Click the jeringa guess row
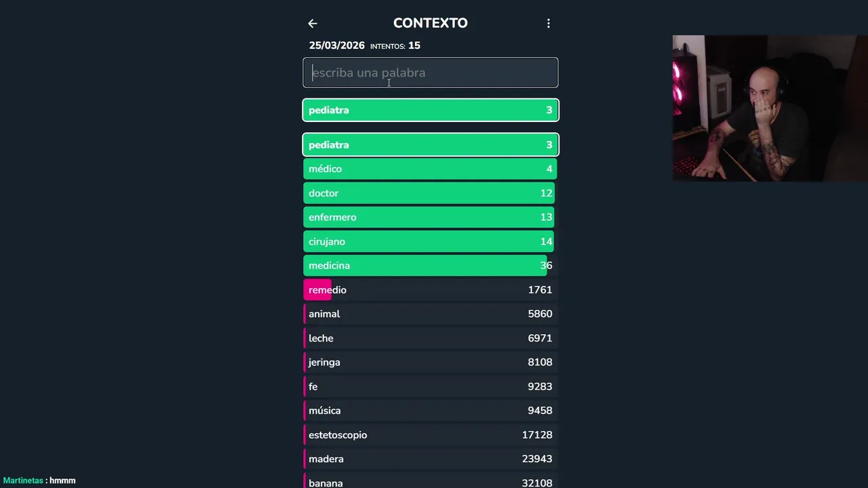This screenshot has height=488, width=868. tap(431, 362)
